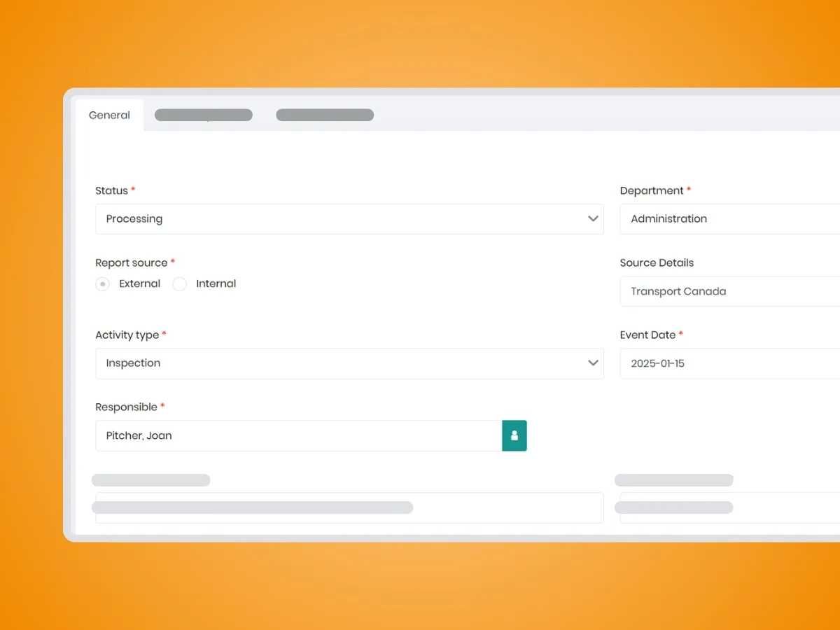Open the Department field showing Administration
This screenshot has width=840, height=630.
click(x=729, y=219)
